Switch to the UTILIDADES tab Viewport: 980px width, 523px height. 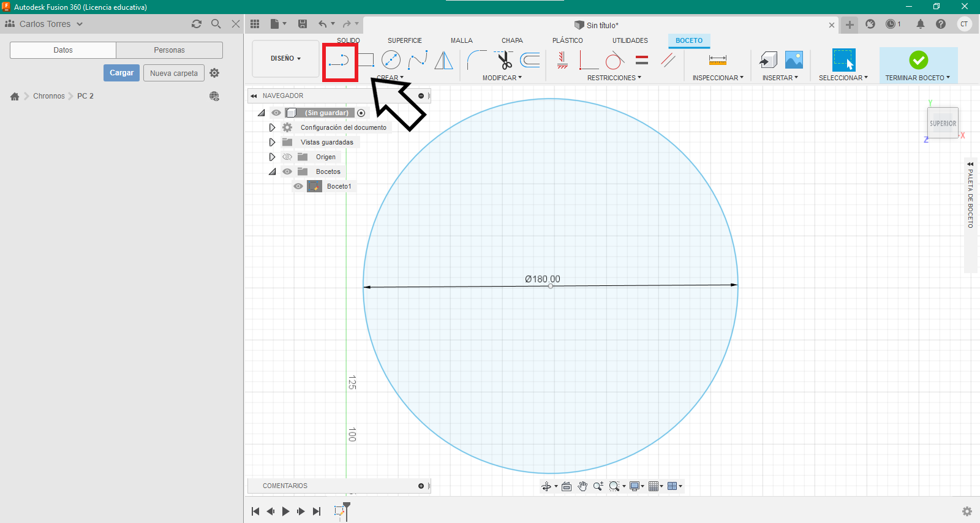tap(630, 40)
